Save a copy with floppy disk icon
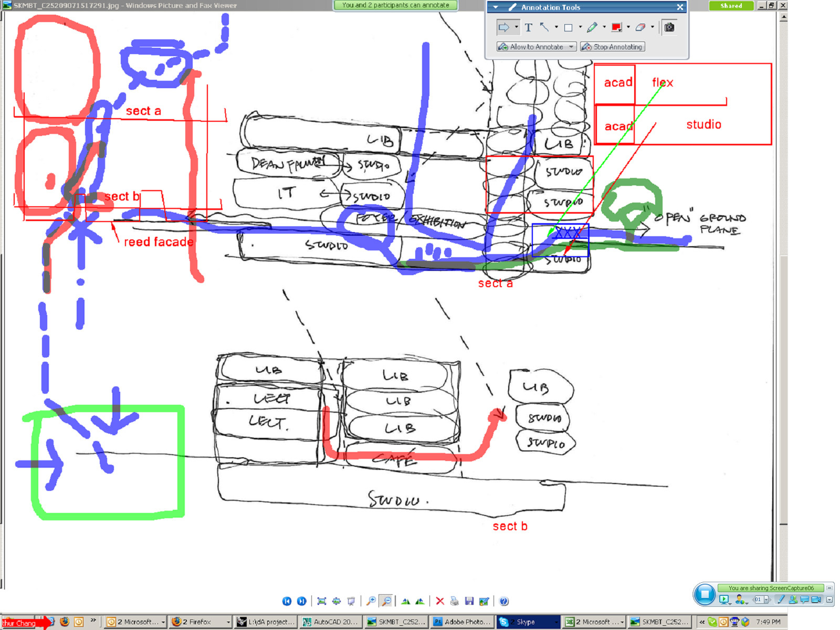 click(469, 601)
